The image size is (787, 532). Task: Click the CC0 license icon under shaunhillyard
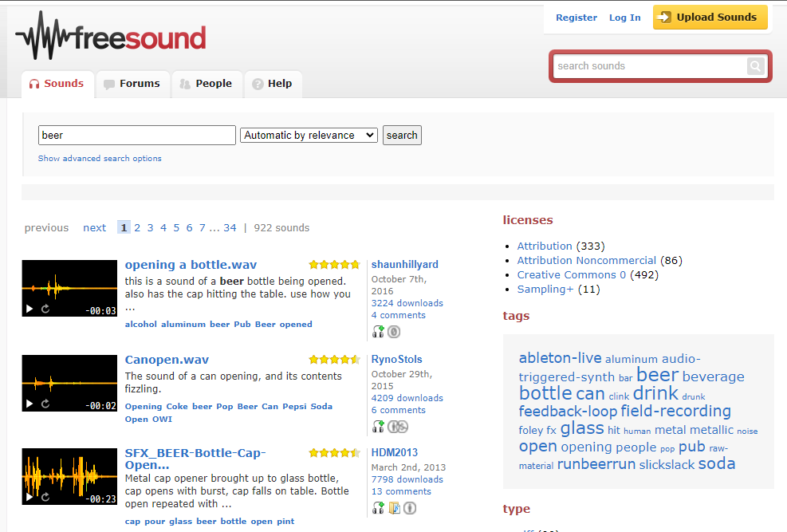click(394, 332)
